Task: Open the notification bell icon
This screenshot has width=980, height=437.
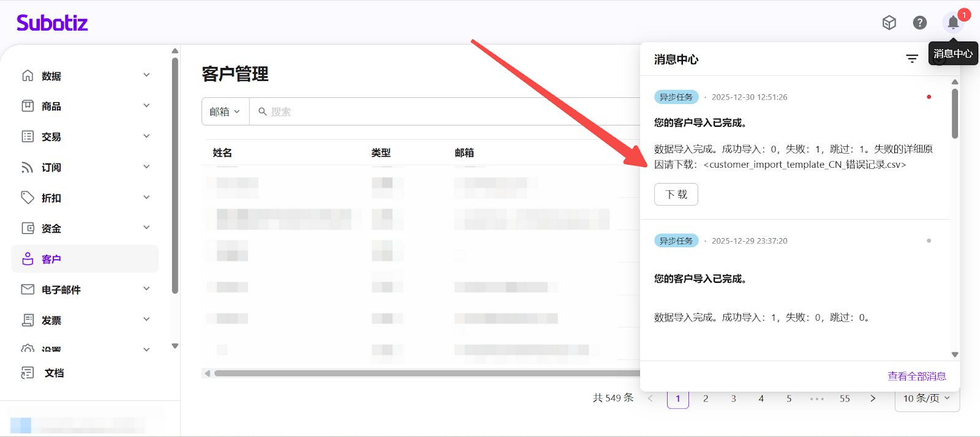Action: point(952,23)
